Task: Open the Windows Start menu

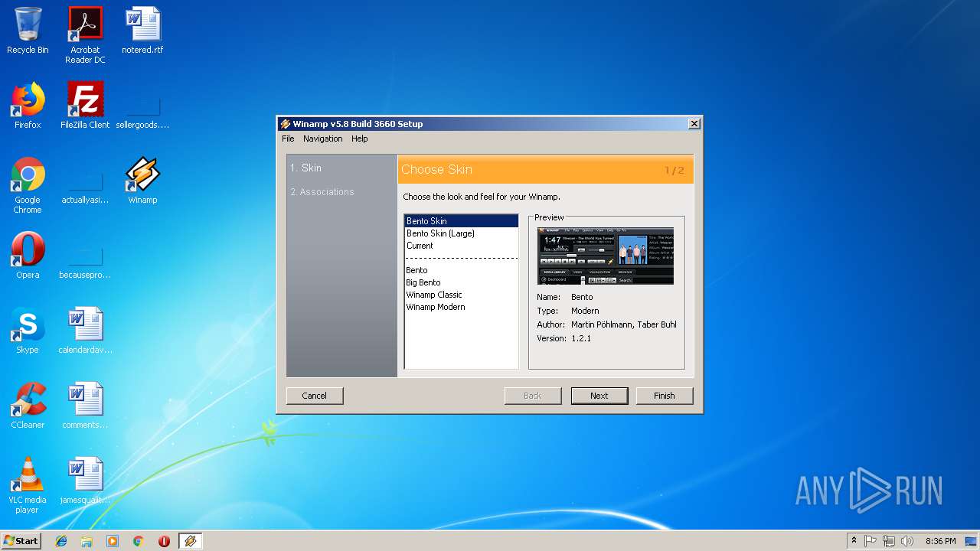Action: [21, 541]
